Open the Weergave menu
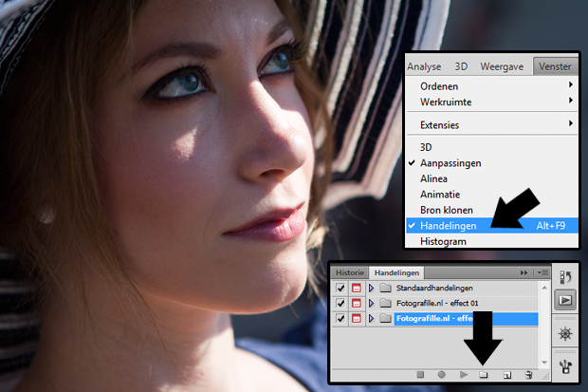This screenshot has width=588, height=392. click(x=501, y=66)
